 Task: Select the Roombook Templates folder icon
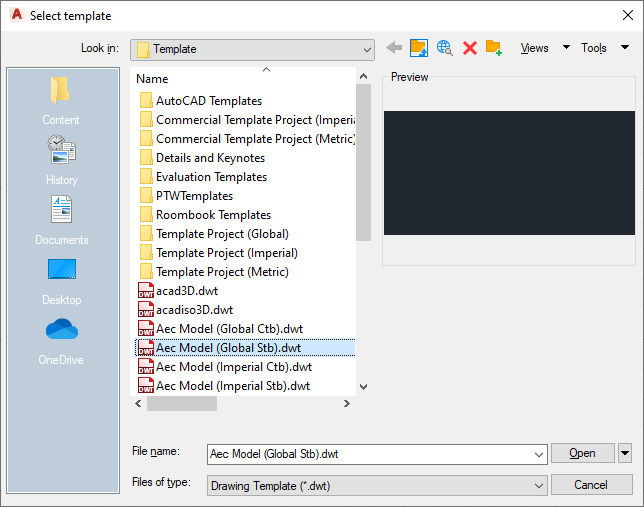(146, 214)
